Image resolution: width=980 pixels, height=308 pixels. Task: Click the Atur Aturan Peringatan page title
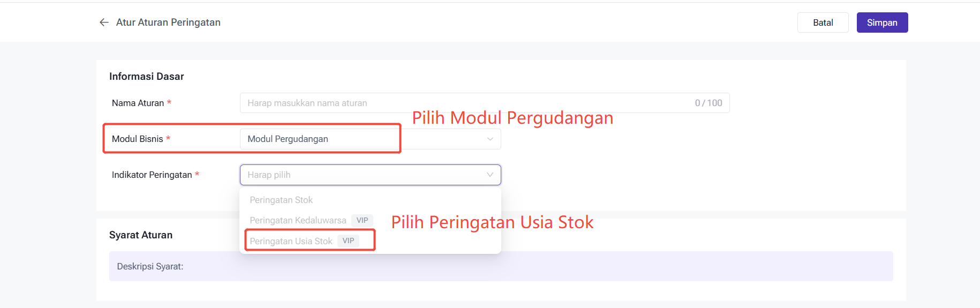pyautogui.click(x=168, y=22)
